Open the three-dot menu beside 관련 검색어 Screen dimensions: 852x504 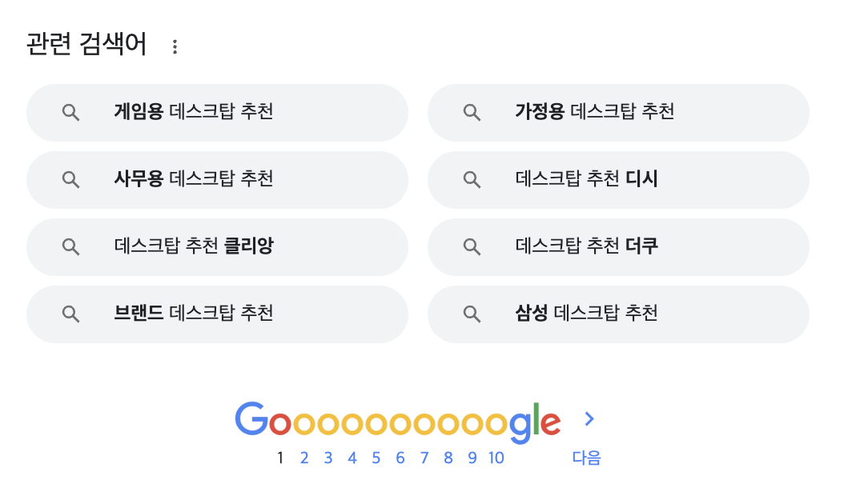175,46
